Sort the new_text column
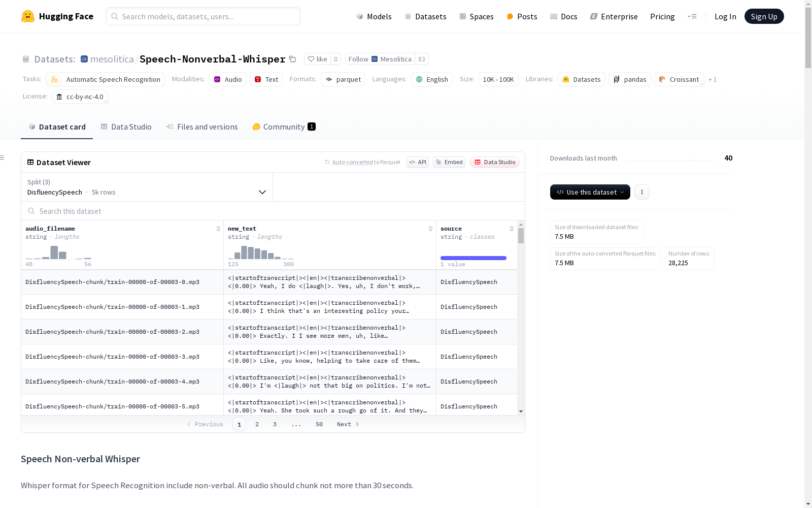Image resolution: width=812 pixels, height=508 pixels. (x=430, y=229)
